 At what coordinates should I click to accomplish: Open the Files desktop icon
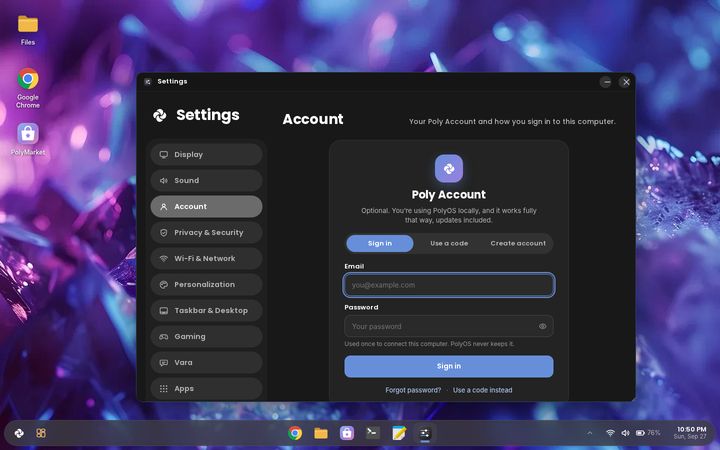coord(28,30)
